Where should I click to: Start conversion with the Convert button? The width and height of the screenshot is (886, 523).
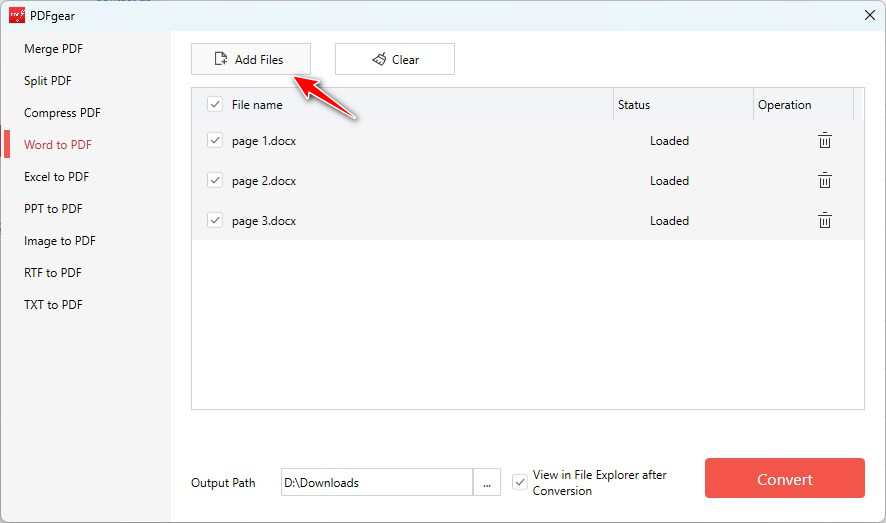(784, 478)
